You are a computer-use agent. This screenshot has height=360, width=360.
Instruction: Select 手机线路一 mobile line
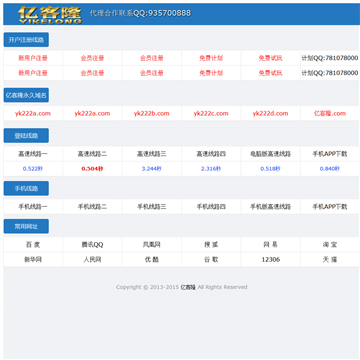(x=33, y=207)
